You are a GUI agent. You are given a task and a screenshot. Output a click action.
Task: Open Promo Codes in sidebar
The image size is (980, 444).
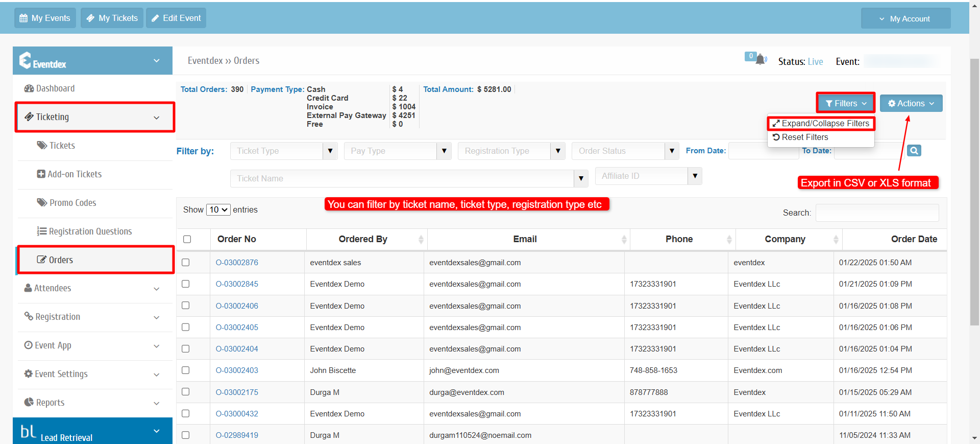pos(66,203)
